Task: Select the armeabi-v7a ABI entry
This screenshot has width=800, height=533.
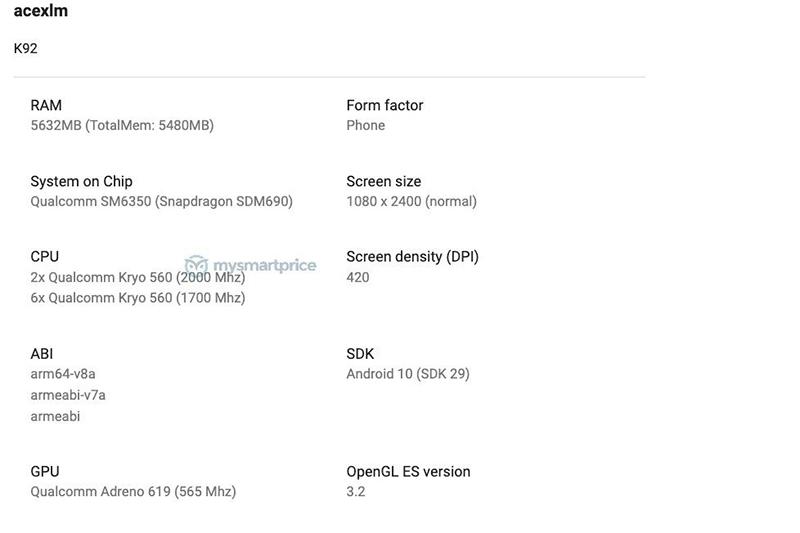Action: [68, 395]
